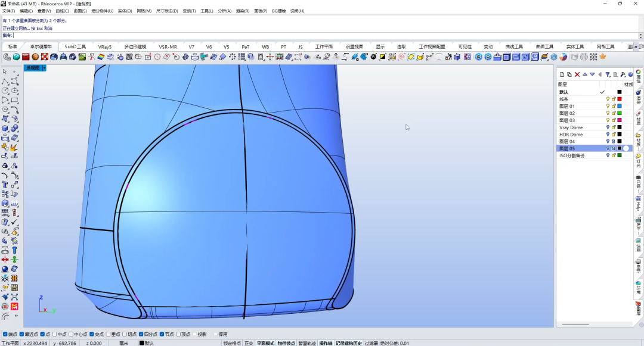Expand the toolbar tabs overflow chevron

point(636,46)
